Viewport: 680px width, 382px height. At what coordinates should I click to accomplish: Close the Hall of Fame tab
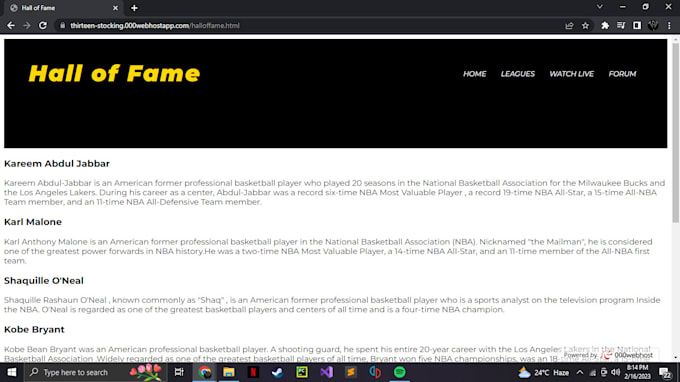115,8
